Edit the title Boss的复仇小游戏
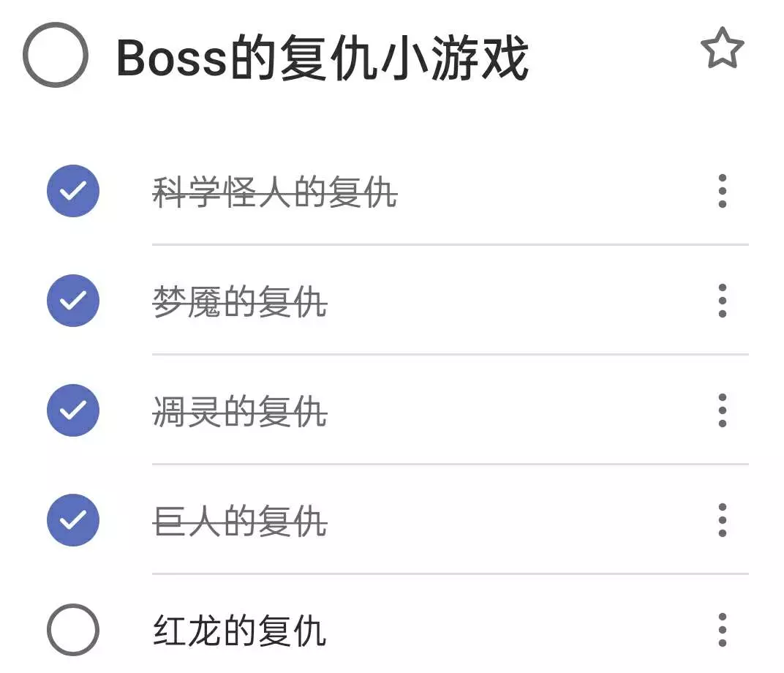 click(322, 58)
